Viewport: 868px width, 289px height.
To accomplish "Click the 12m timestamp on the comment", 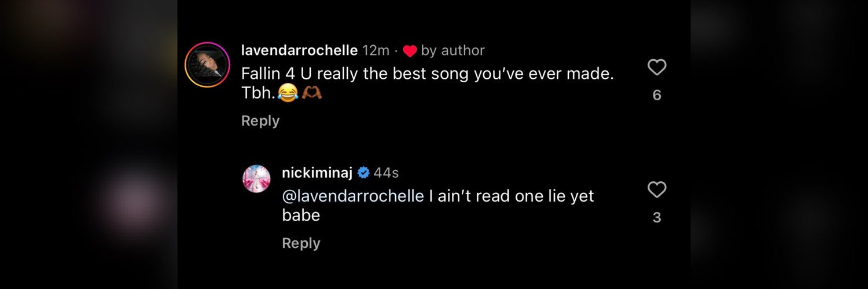I will coord(376,51).
